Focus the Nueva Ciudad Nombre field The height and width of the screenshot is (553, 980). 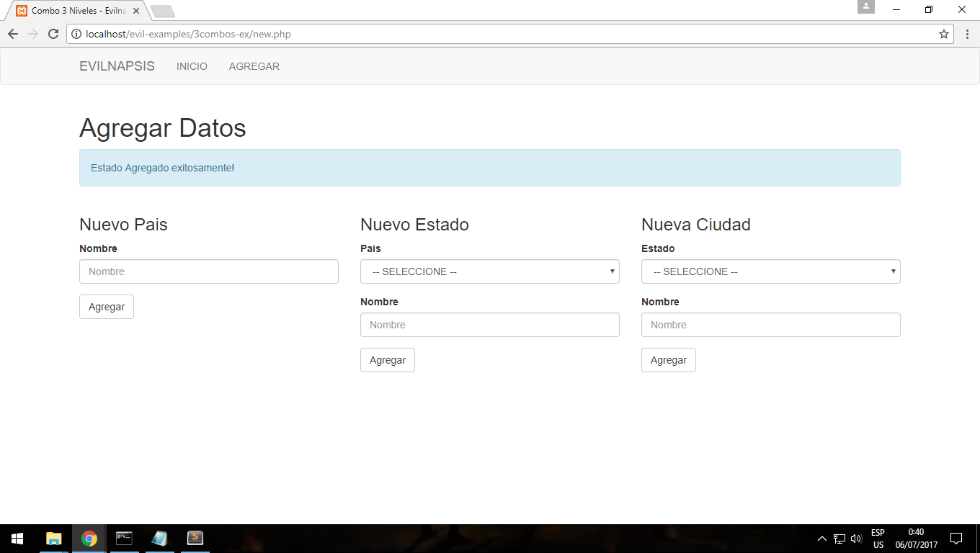(x=771, y=325)
